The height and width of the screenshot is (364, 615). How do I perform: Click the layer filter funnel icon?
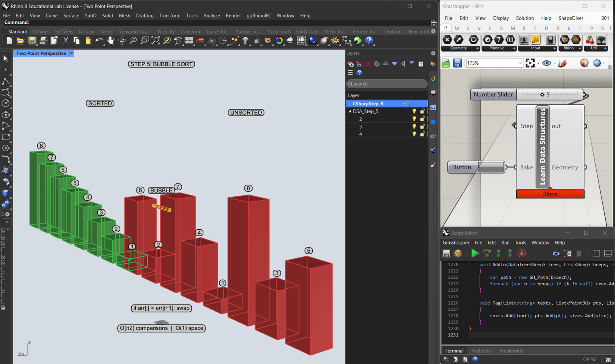[x=412, y=64]
